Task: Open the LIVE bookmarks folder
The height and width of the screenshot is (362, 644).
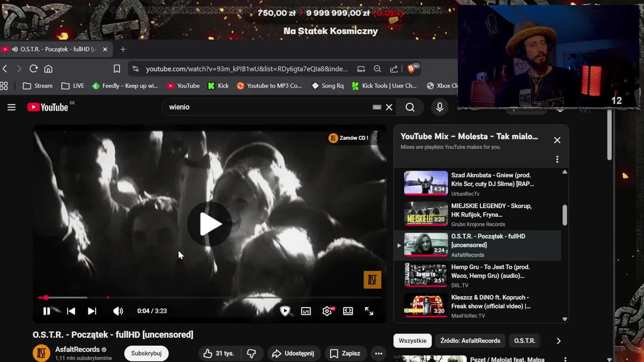Action: [x=72, y=86]
